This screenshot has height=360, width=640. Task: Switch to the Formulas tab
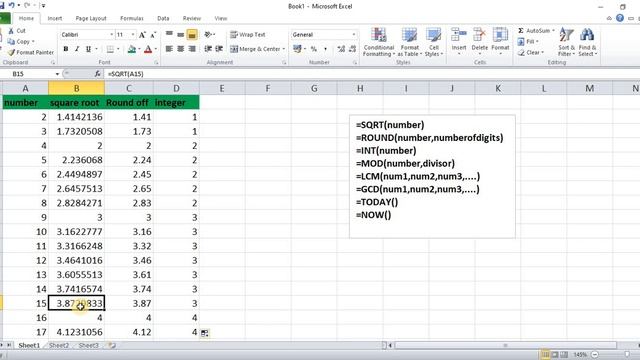(x=132, y=18)
